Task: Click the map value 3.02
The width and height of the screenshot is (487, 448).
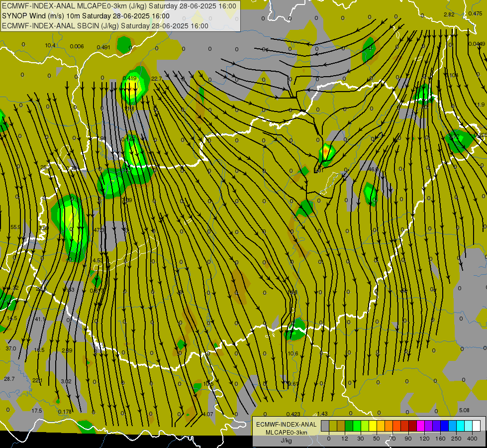Action: [x=66, y=381]
